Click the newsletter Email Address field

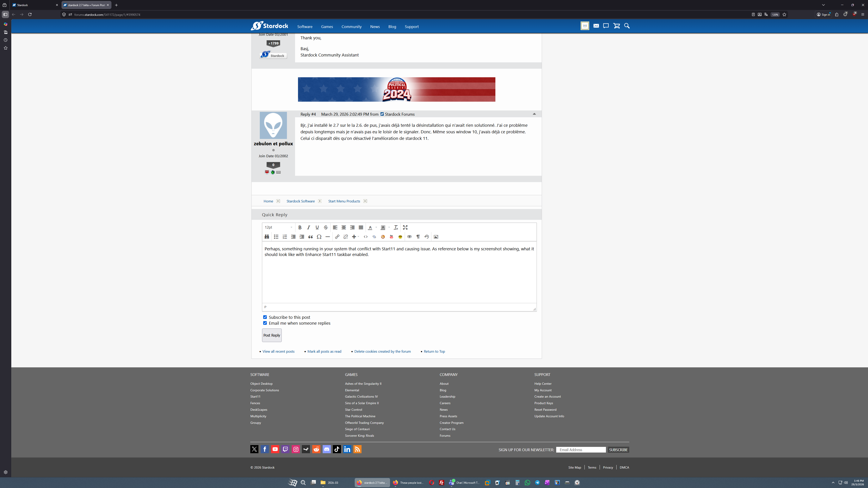(x=581, y=450)
